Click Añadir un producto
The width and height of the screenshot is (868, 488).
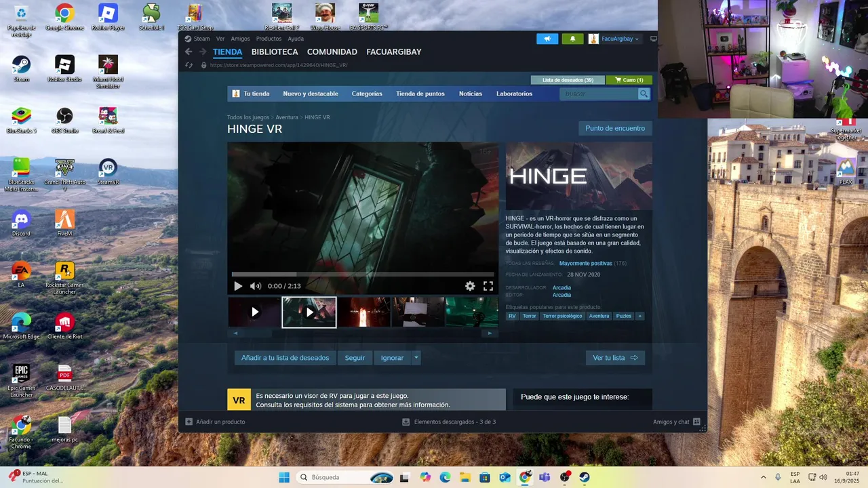(x=215, y=422)
